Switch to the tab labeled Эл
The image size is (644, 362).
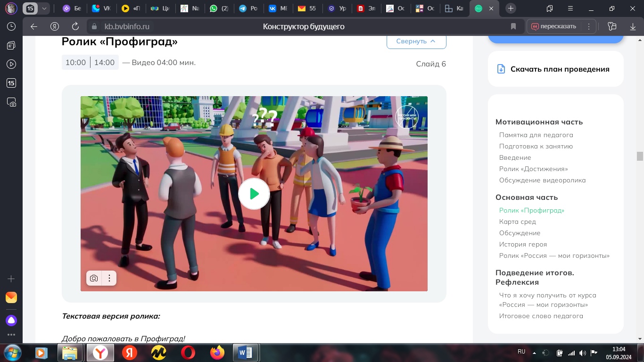(366, 8)
